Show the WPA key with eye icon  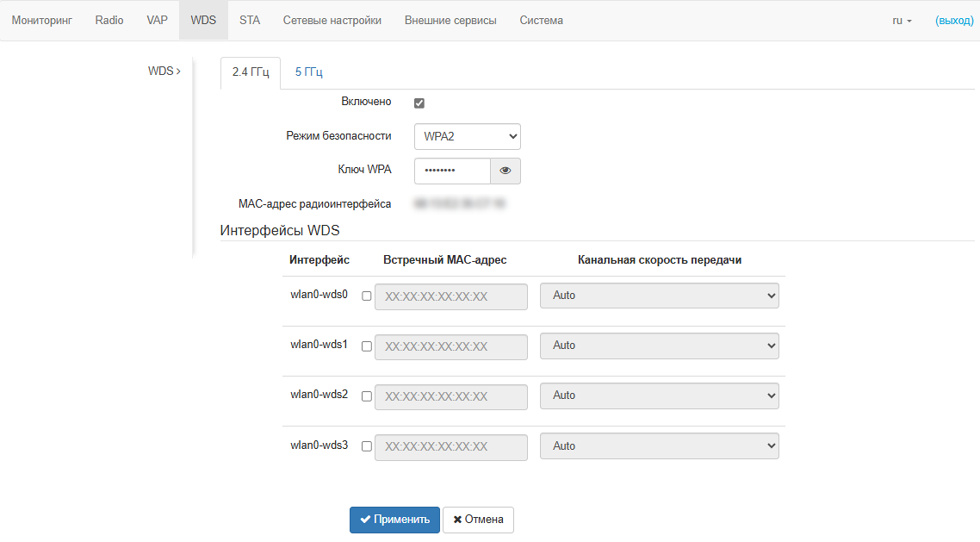coord(506,171)
